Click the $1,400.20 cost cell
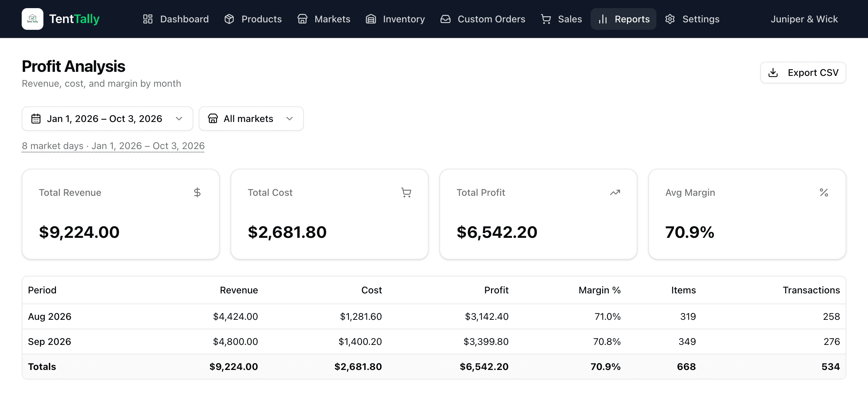 pos(360,342)
